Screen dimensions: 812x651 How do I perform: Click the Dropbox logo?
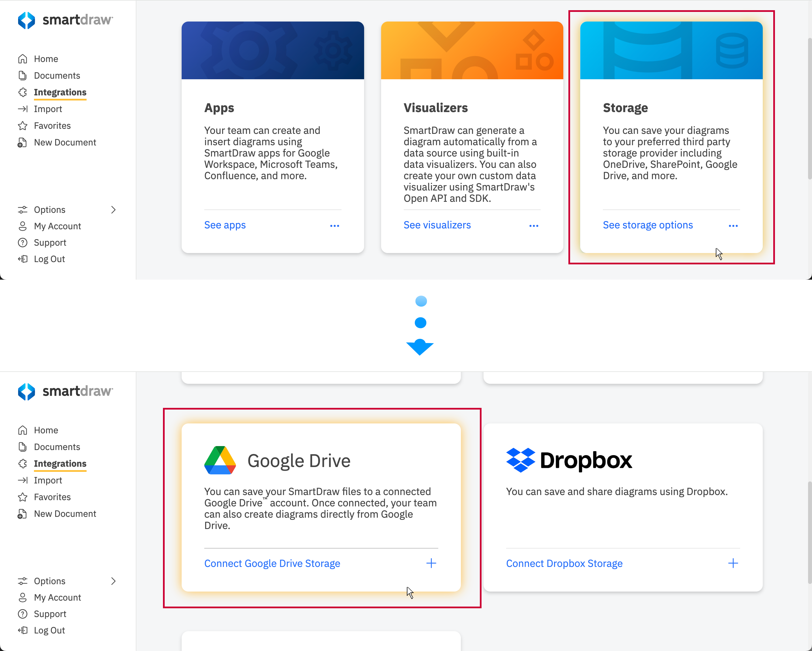tap(569, 460)
